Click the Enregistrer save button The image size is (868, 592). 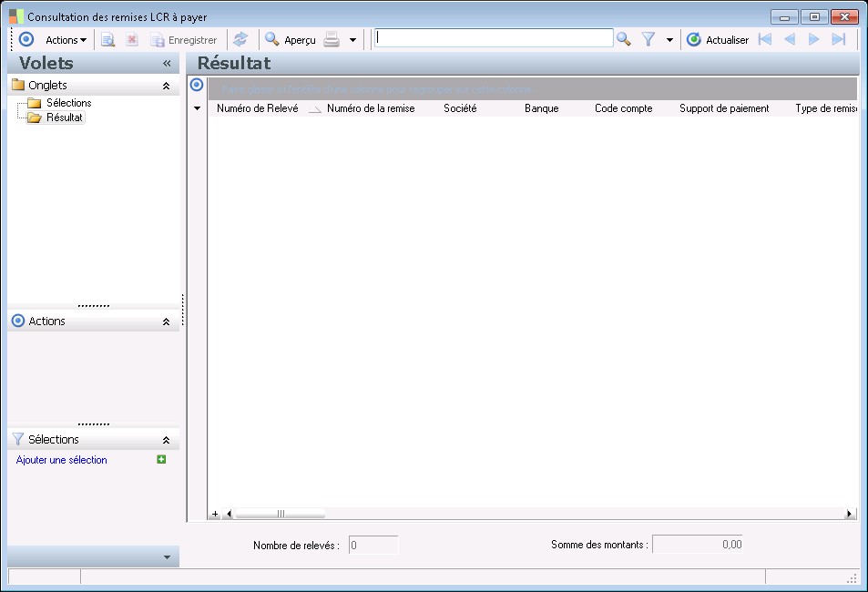click(x=184, y=40)
